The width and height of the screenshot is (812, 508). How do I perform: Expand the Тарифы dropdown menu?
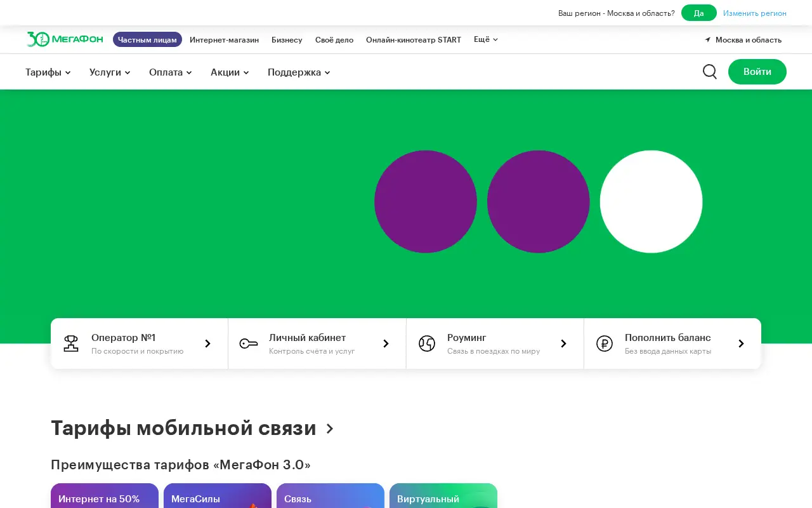[x=48, y=72]
